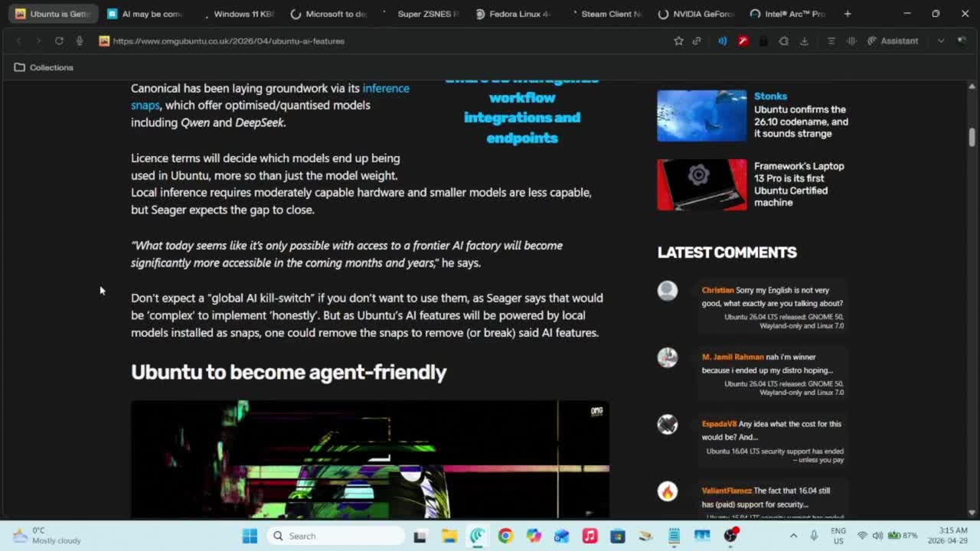Open the Assistant panel
Viewport: 980px width, 551px height.
tap(893, 41)
